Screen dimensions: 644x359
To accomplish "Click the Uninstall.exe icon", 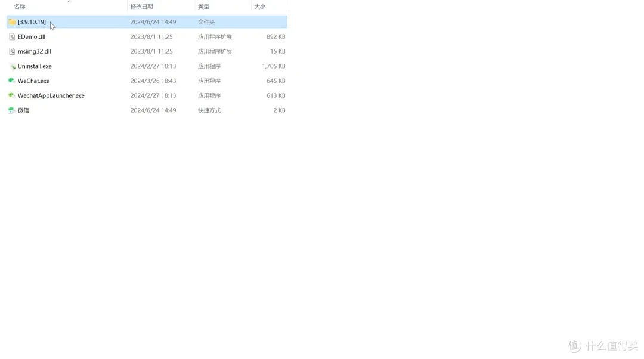I will click(x=12, y=66).
